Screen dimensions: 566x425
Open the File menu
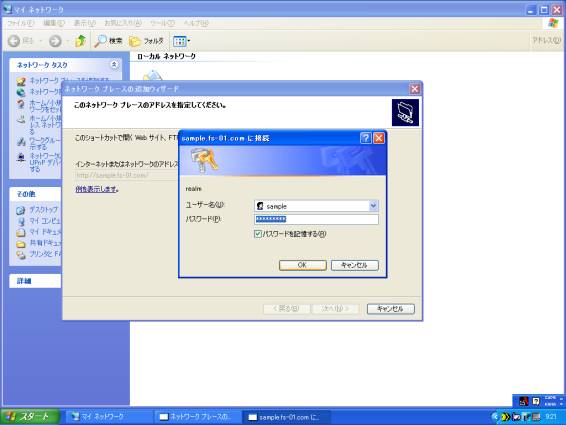pos(21,23)
